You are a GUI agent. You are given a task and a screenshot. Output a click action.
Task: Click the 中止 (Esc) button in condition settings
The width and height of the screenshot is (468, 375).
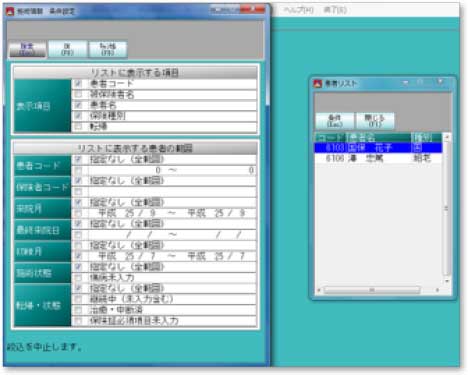[x=27, y=49]
